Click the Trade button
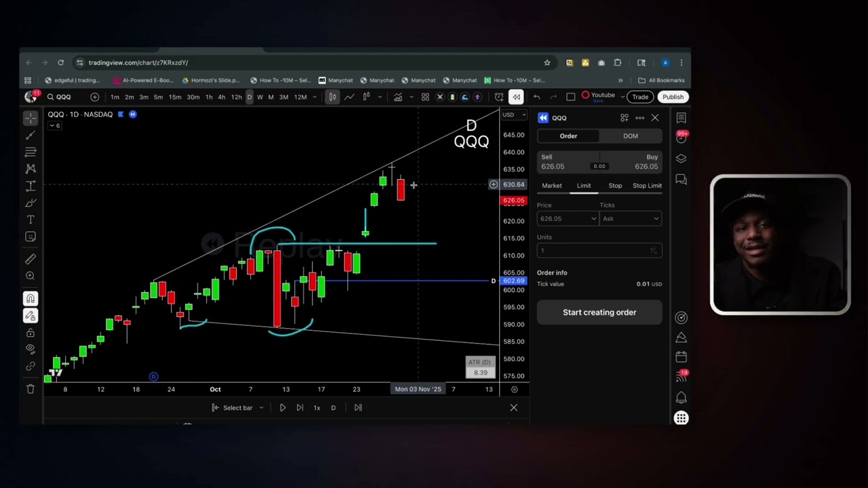The image size is (868, 488). pyautogui.click(x=640, y=97)
